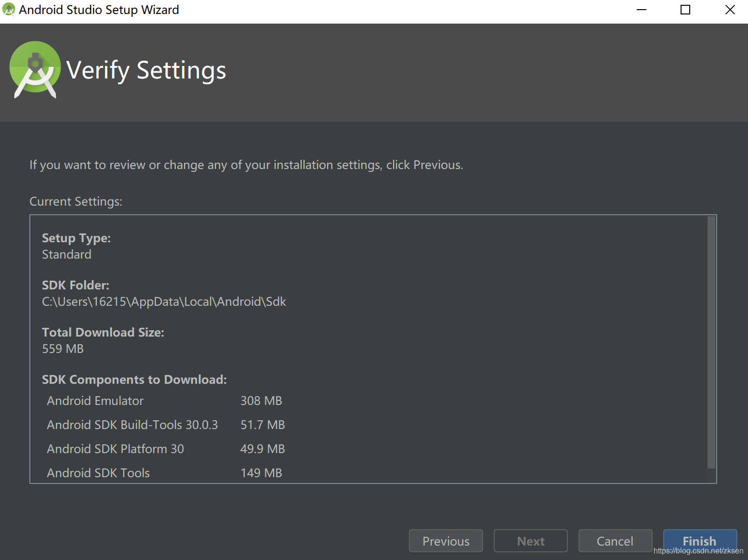Viewport: 748px width, 560px height.
Task: Click the '559 MB' total download size
Action: pyautogui.click(x=63, y=349)
